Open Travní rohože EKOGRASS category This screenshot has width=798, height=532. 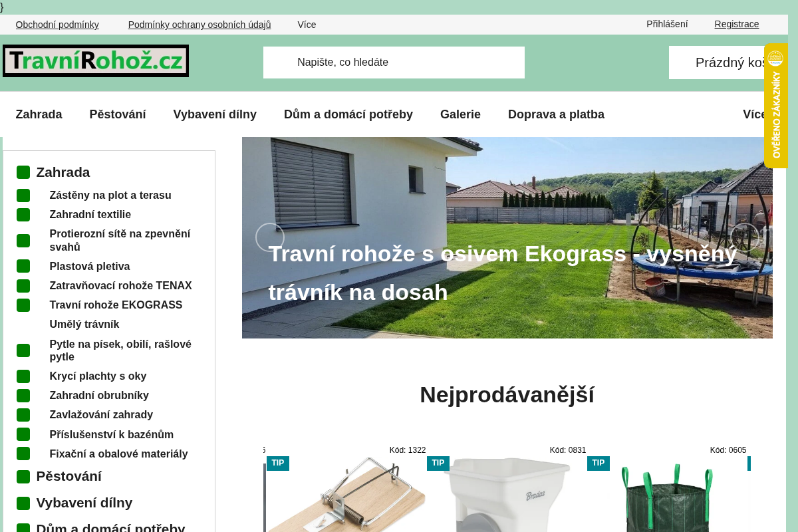point(116,305)
